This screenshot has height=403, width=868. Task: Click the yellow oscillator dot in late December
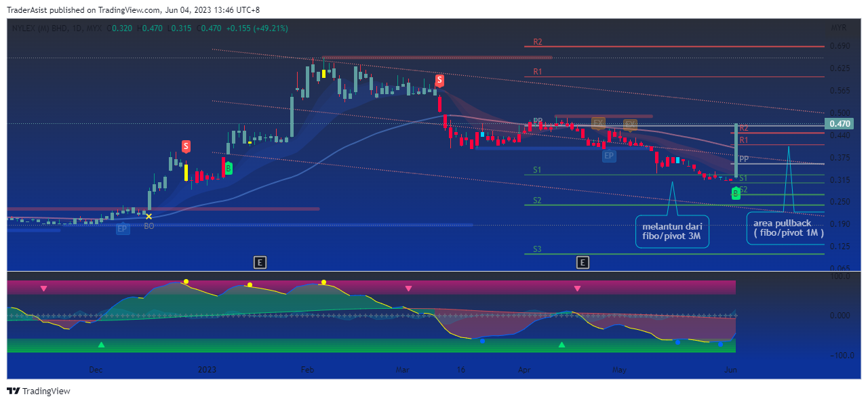(x=186, y=281)
